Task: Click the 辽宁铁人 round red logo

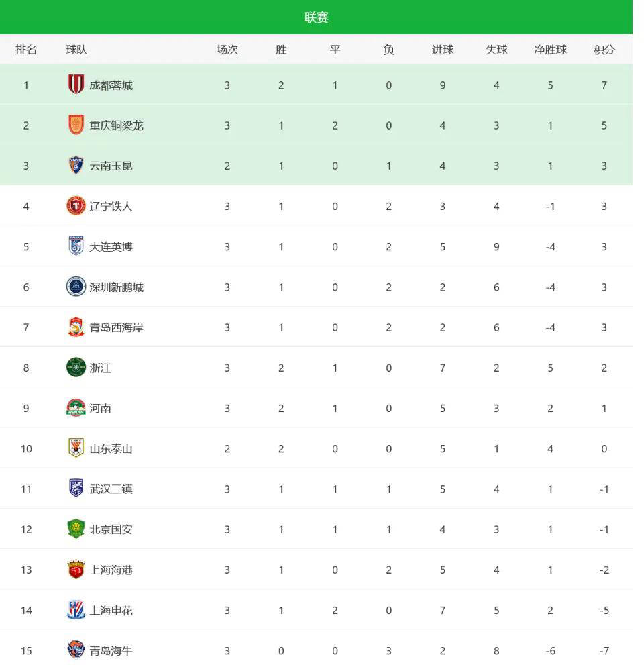Action: (76, 206)
